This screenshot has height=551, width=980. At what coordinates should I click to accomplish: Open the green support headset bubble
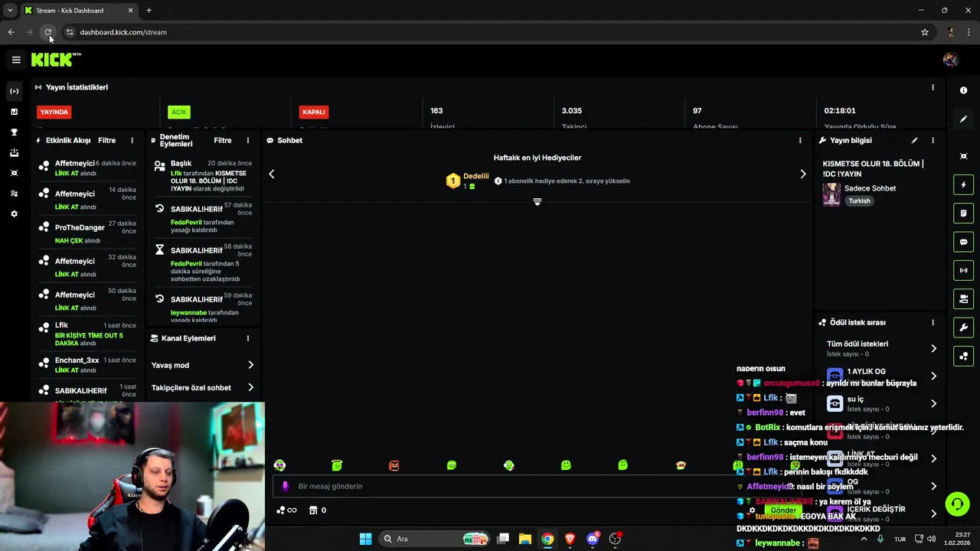coord(957,504)
